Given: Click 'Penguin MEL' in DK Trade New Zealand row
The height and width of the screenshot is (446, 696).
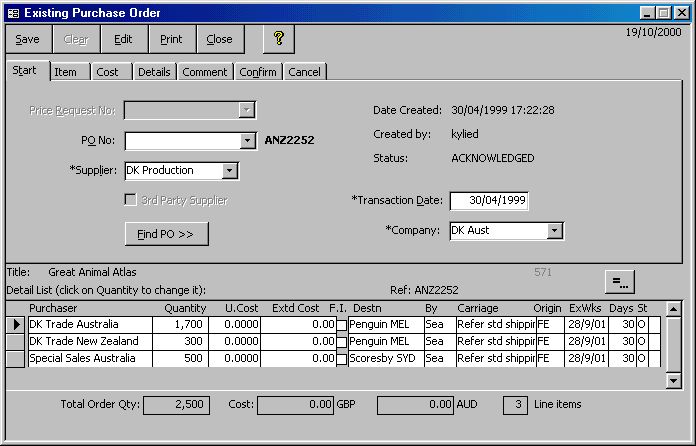Looking at the screenshot, I should pos(386,341).
